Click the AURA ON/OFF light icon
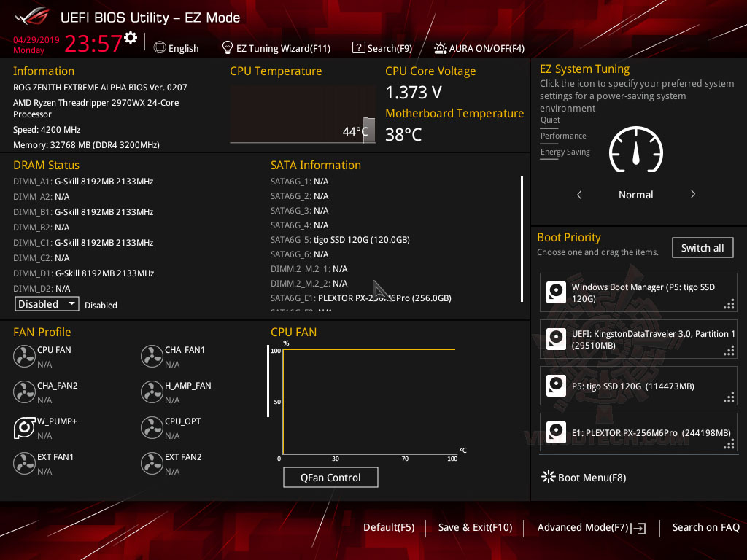 point(440,48)
